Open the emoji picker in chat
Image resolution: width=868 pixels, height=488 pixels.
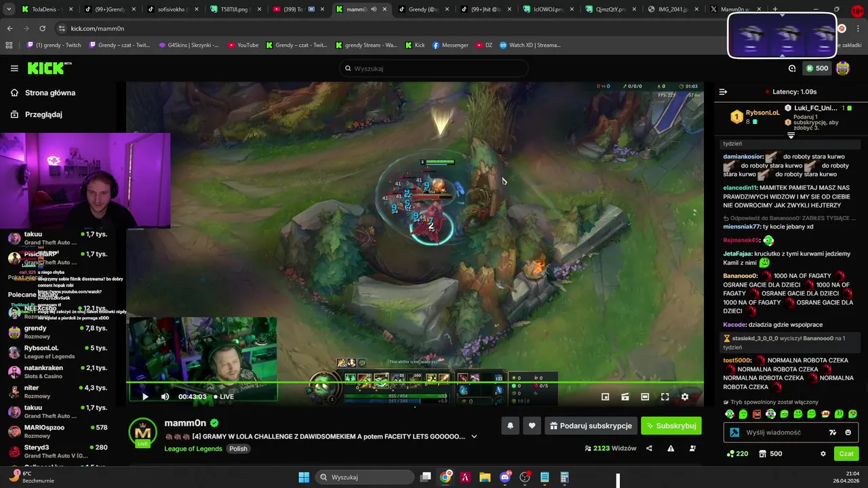(848, 432)
